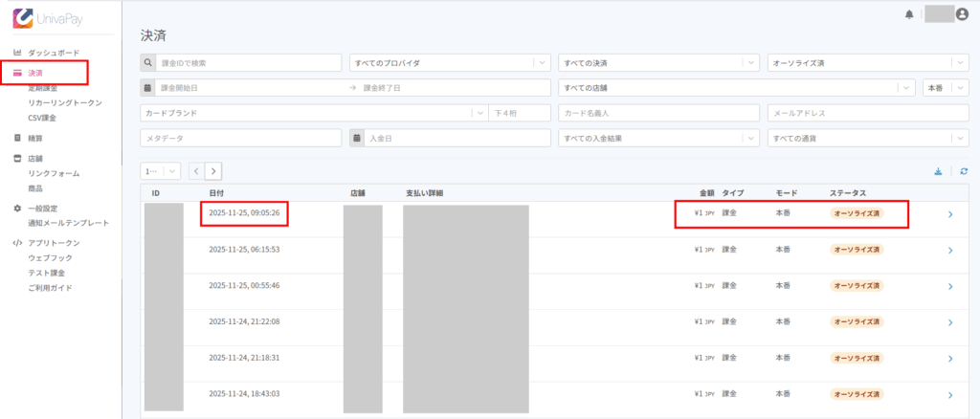Click the calendar icon for charge start date

point(148,88)
